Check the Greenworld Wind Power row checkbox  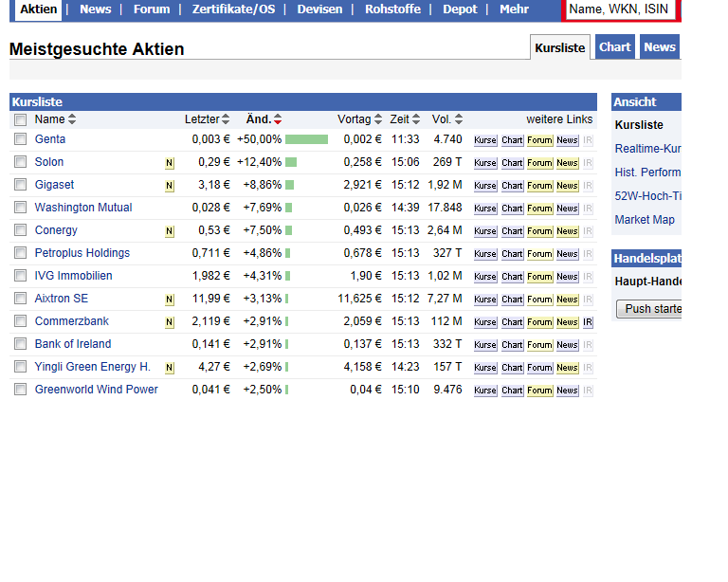[21, 390]
